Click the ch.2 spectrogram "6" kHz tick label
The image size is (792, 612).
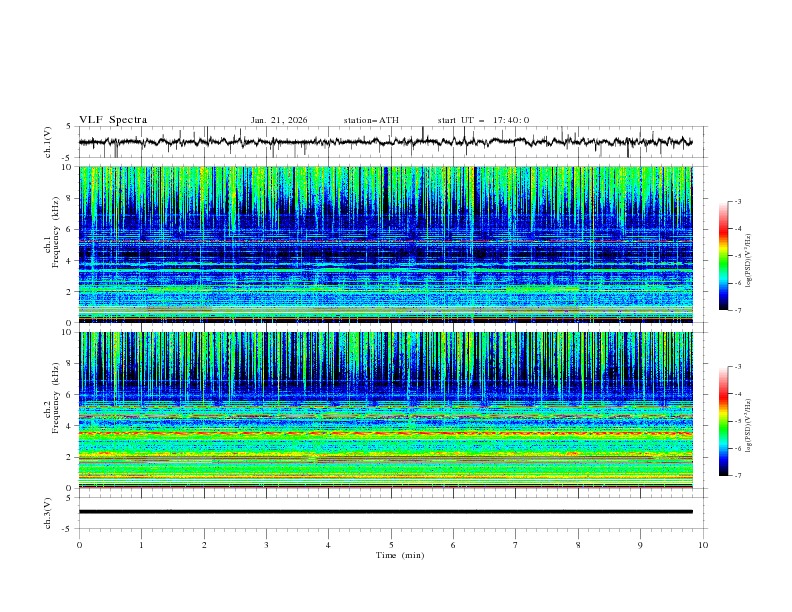(x=71, y=395)
